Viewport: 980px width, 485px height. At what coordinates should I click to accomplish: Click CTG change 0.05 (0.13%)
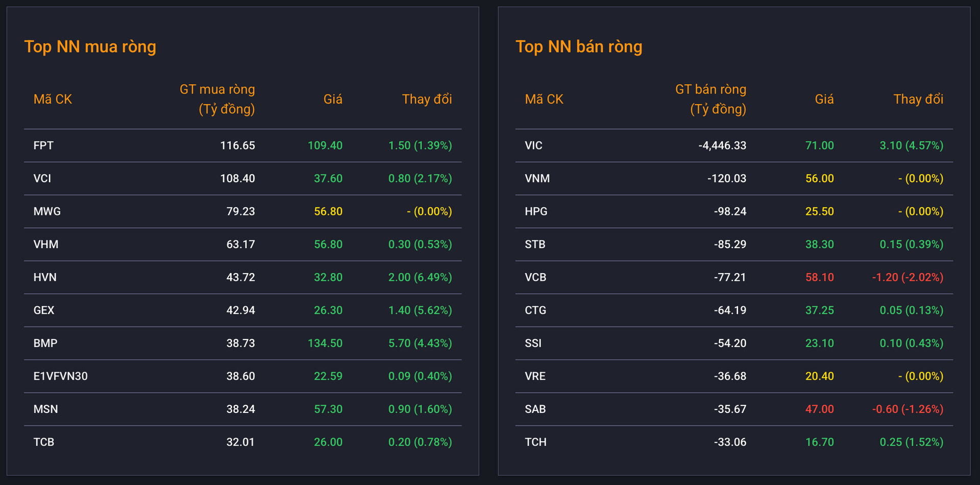coord(912,310)
